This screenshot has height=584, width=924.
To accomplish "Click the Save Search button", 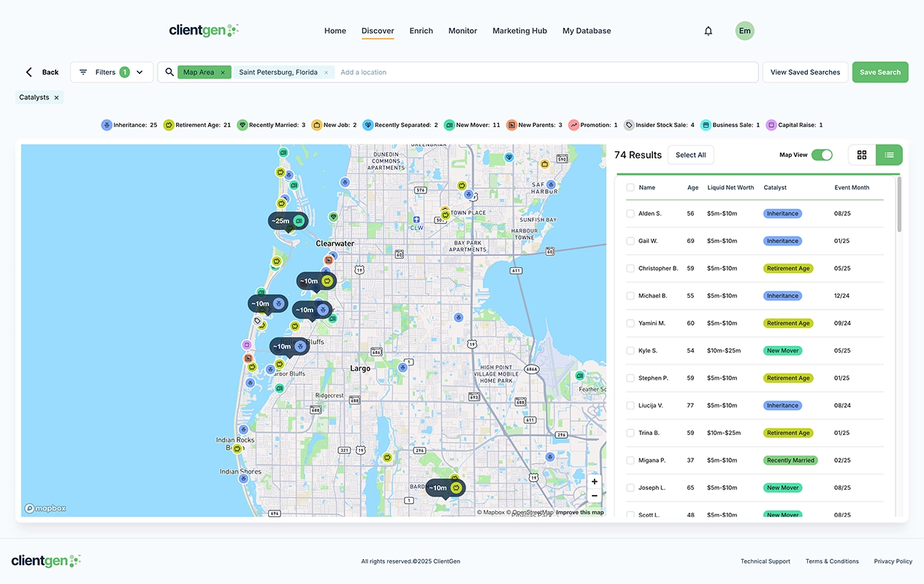I will click(879, 72).
